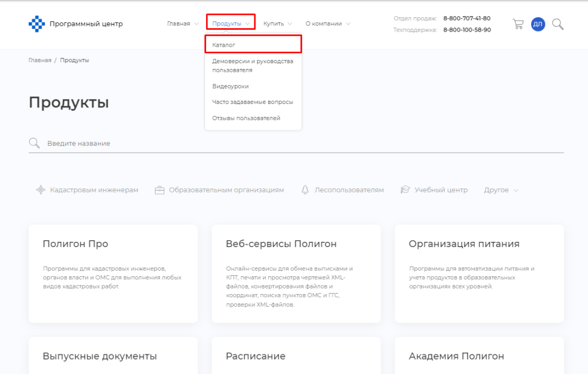Image resolution: width=588 pixels, height=374 pixels.
Task: Open the Веб-сервисы Полигон product card
Action: (296, 273)
